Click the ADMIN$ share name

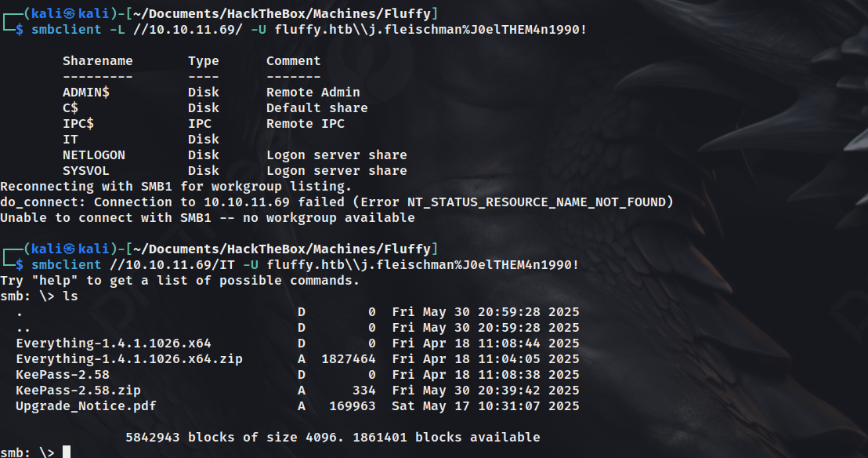pyautogui.click(x=86, y=93)
